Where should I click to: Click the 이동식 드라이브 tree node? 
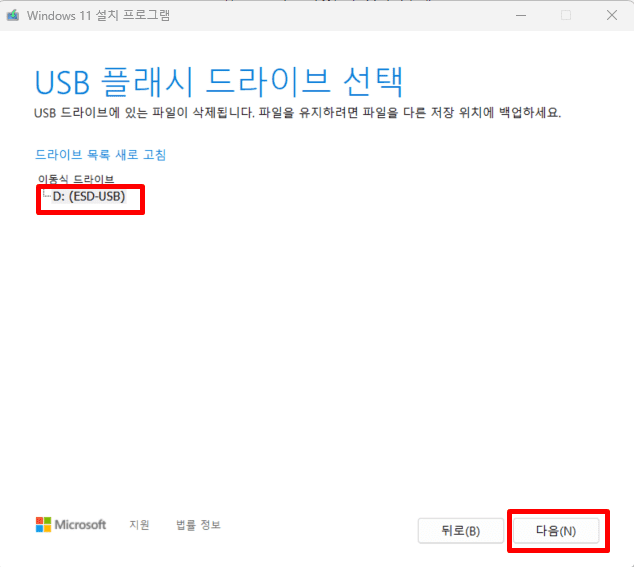[x=76, y=179]
